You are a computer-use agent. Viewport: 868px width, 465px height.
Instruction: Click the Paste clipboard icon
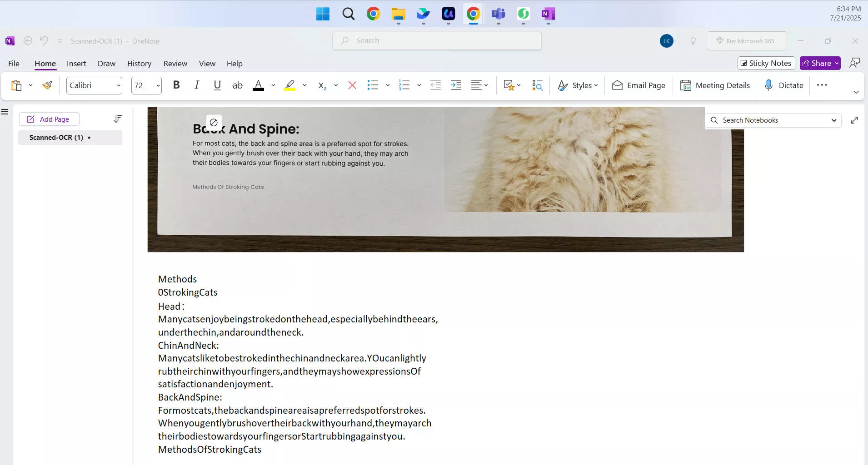16,85
